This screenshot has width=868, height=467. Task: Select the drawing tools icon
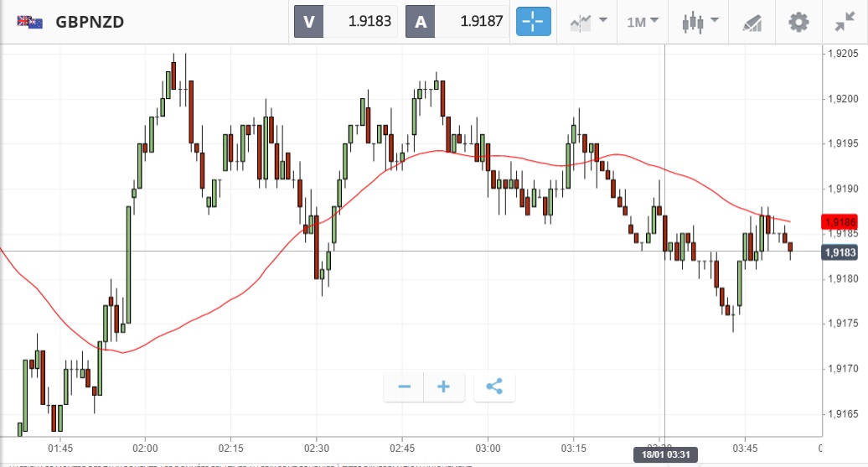pyautogui.click(x=752, y=23)
